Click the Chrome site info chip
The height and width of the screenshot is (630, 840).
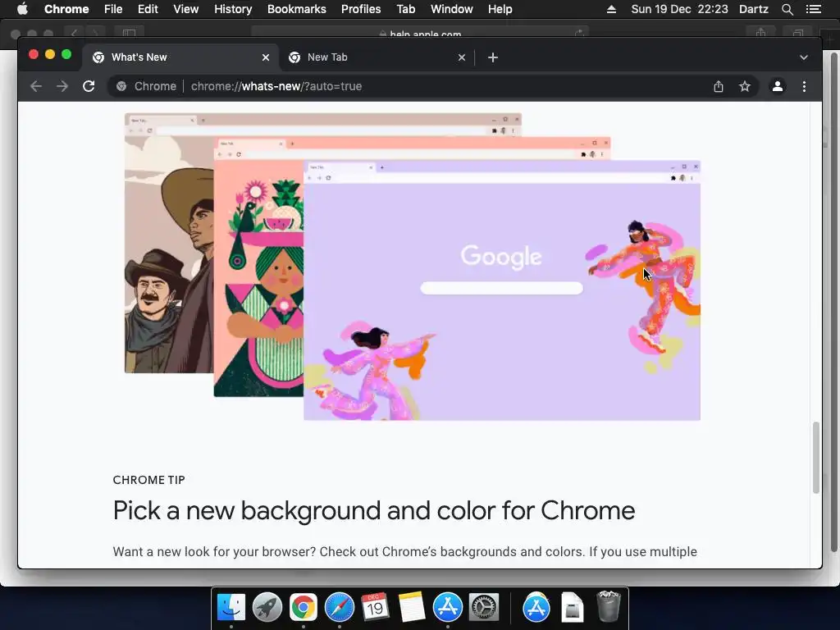(146, 86)
